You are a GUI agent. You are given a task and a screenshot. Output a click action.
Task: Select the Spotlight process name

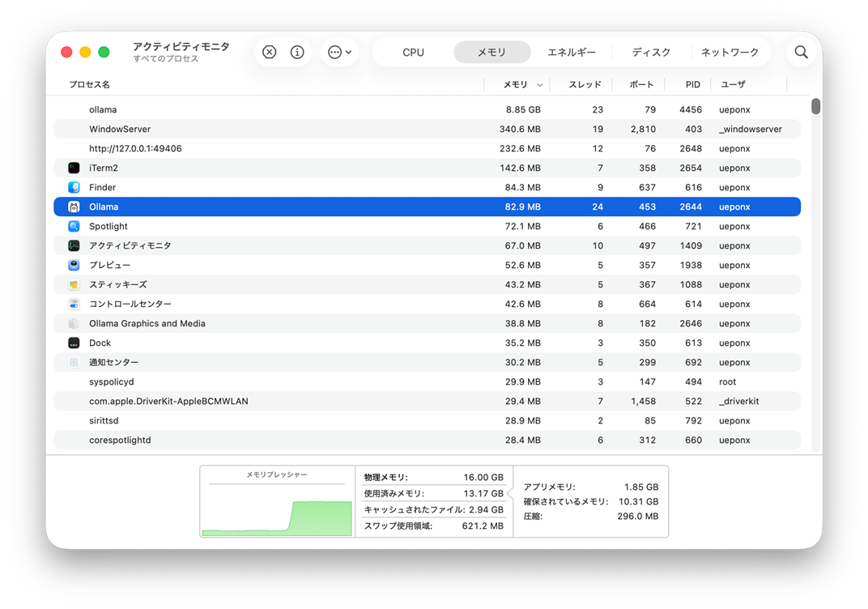108,226
